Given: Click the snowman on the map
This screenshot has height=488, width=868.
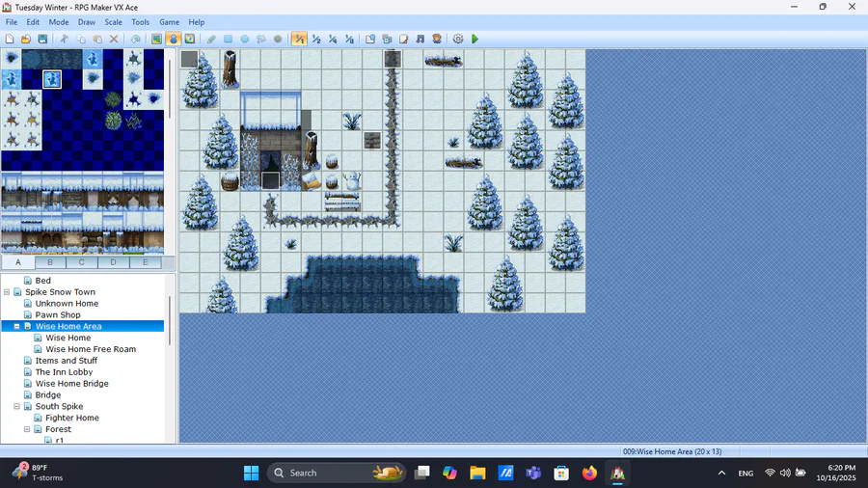Looking at the screenshot, I should click(351, 181).
